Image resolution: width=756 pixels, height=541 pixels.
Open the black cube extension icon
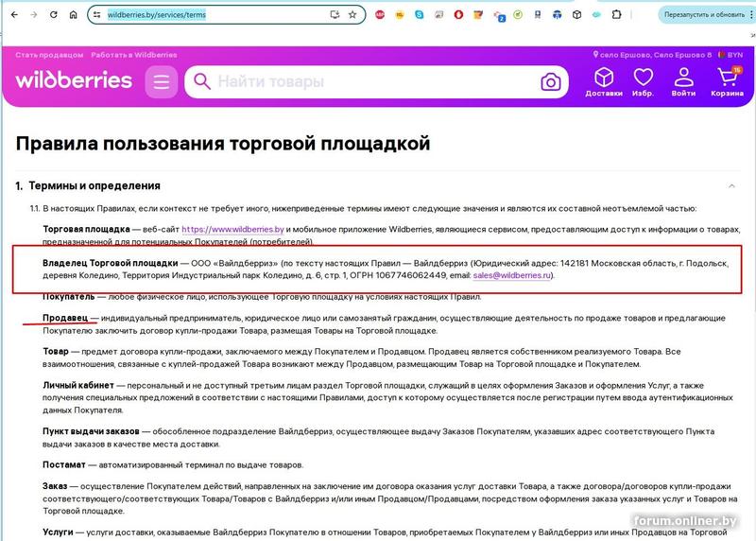(576, 14)
